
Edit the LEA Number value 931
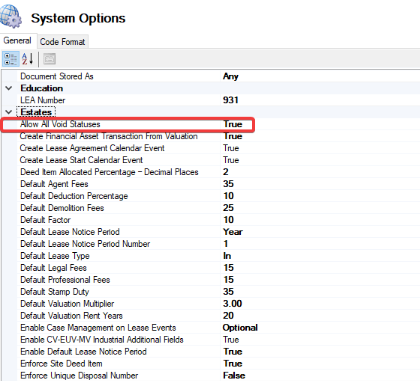tap(231, 100)
